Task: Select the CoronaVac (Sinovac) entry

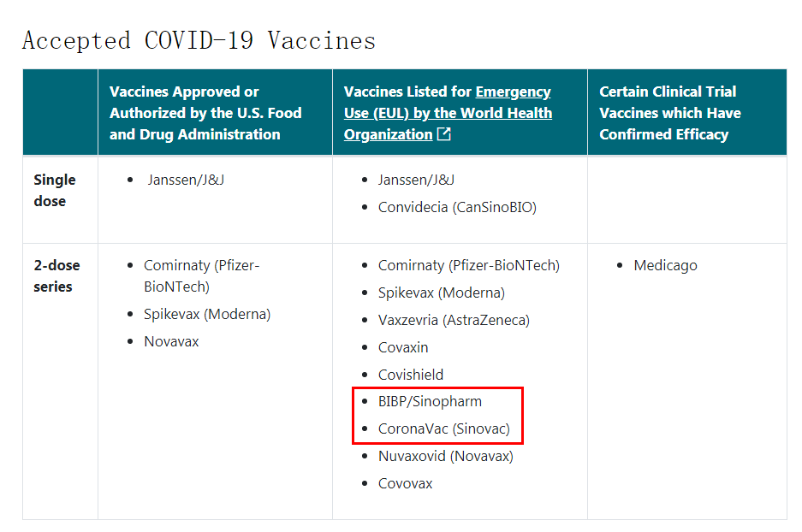Action: (x=444, y=429)
